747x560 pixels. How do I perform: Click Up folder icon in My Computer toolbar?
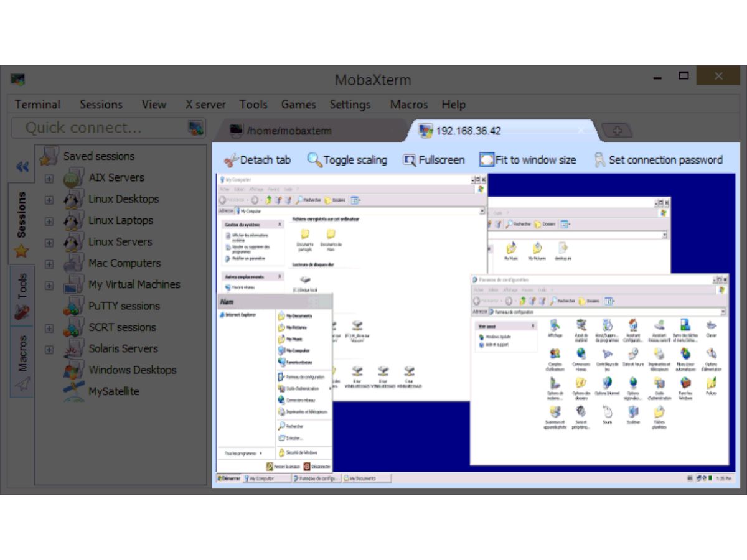[269, 200]
